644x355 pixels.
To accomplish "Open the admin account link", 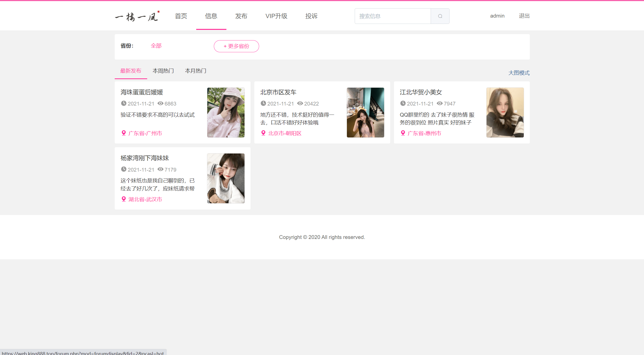I will (x=497, y=16).
